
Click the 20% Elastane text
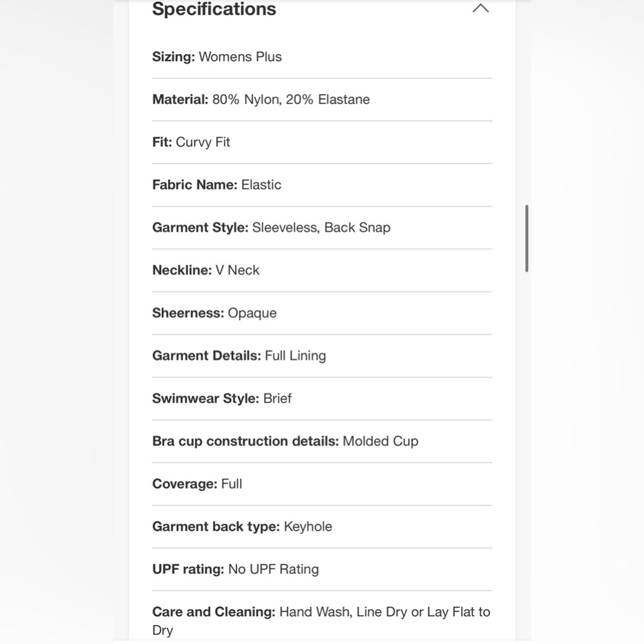pyautogui.click(x=328, y=99)
